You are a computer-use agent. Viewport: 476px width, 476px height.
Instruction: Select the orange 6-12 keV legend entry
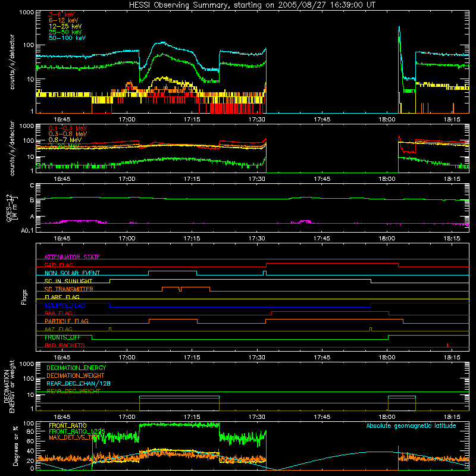click(x=64, y=20)
